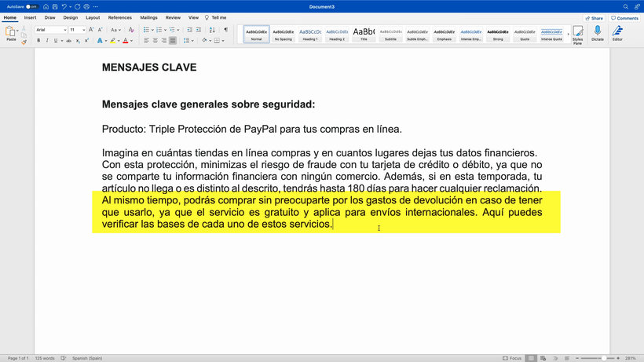Apply the Heading 1 style

tap(310, 35)
